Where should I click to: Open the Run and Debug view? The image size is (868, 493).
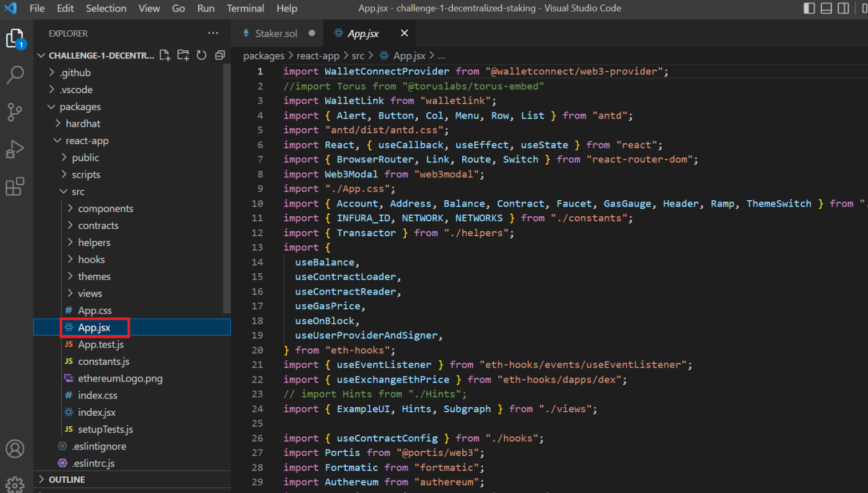point(15,149)
